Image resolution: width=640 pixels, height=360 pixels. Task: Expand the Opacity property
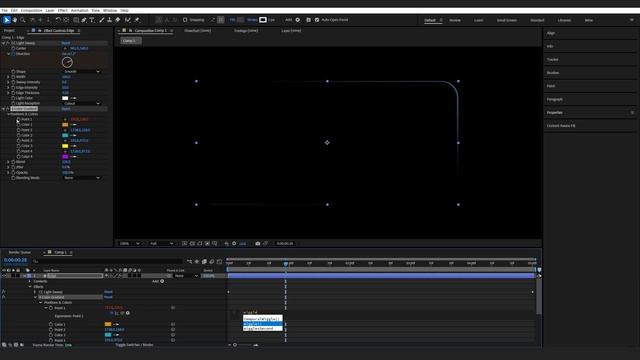pos(8,173)
